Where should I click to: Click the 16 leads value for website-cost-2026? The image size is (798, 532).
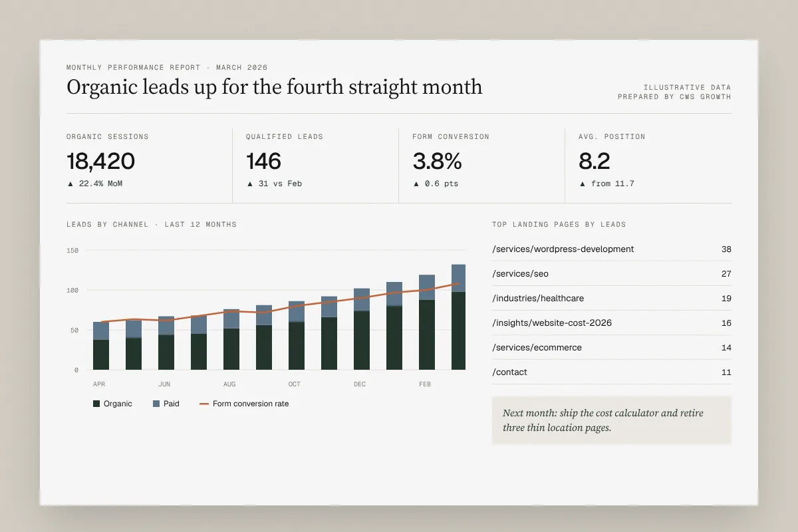(726, 323)
